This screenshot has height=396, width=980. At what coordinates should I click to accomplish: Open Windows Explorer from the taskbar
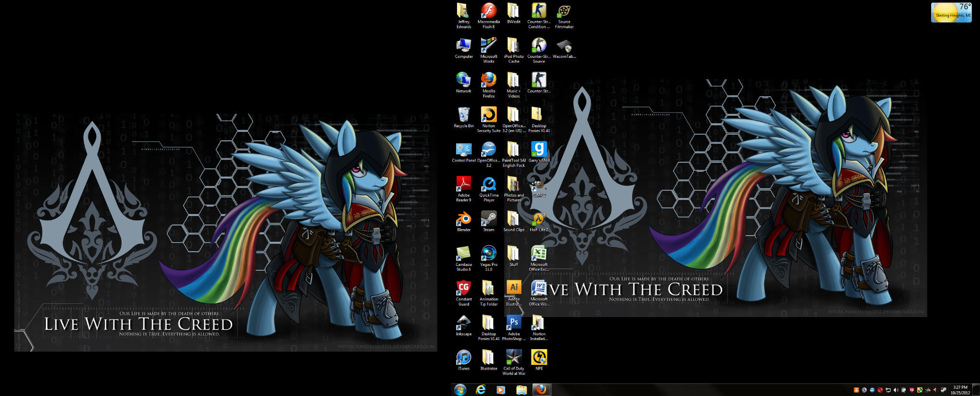pos(521,390)
